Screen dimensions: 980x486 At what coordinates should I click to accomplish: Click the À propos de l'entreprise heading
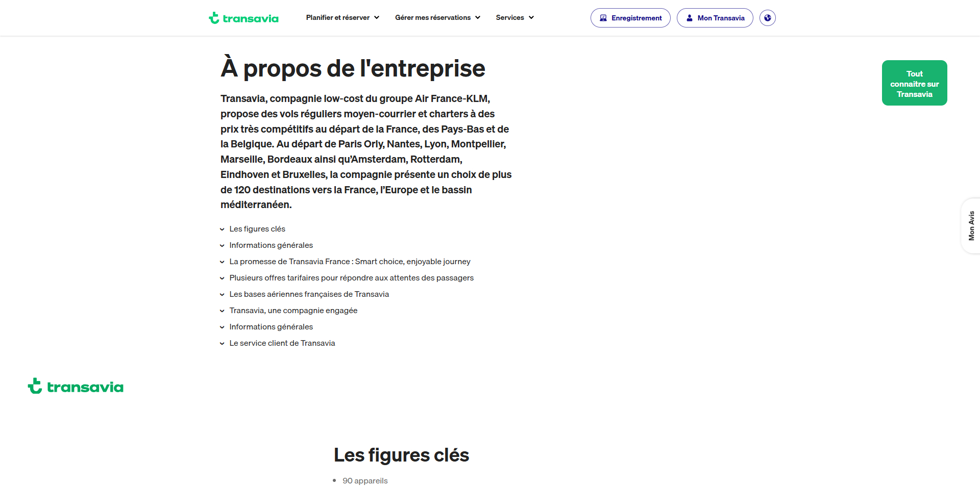[x=353, y=68]
